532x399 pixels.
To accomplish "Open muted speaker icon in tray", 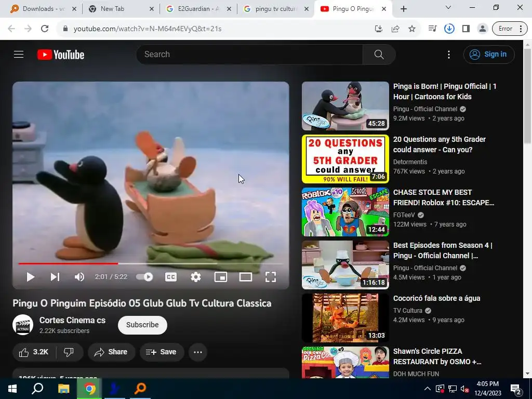I will [464, 389].
